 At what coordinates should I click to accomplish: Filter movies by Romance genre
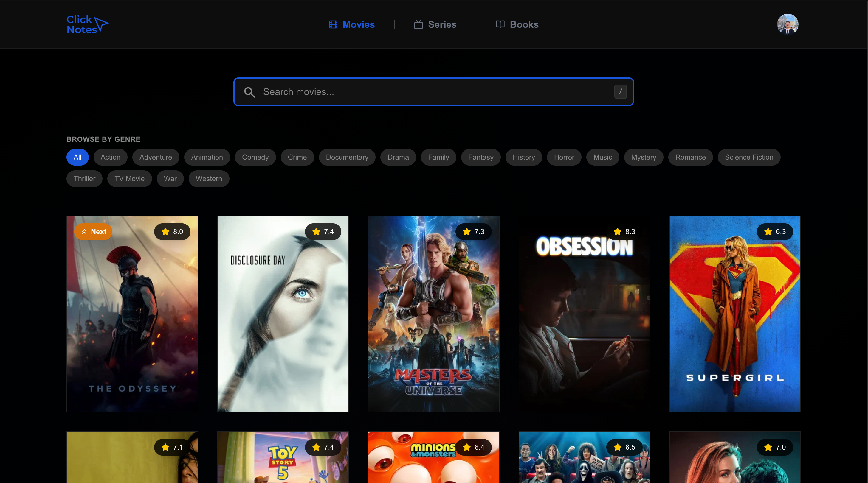coord(690,157)
